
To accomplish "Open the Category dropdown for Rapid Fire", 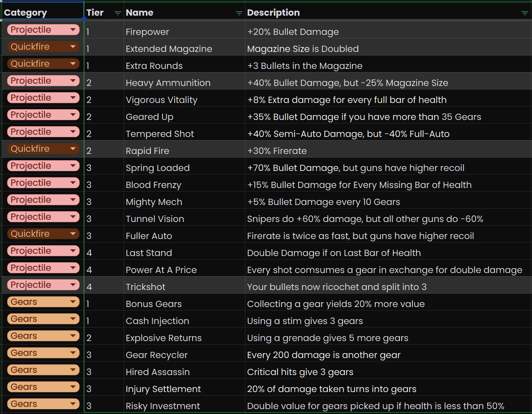I will pos(73,149).
